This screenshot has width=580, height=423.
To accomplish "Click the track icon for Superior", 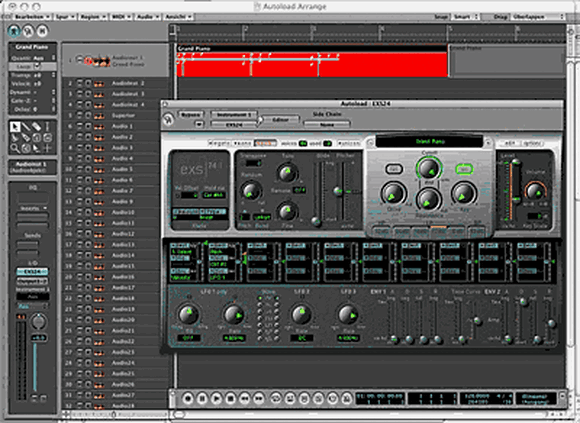I will click(99, 116).
